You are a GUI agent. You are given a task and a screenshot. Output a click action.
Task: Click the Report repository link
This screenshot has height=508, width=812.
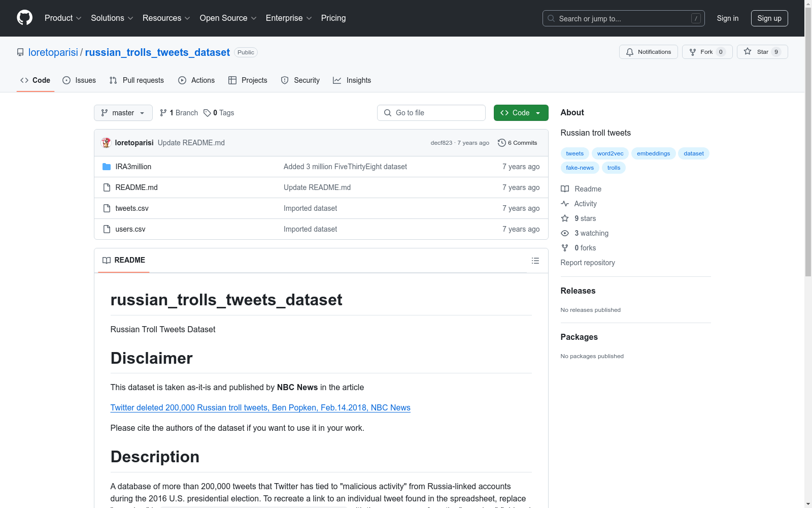pyautogui.click(x=588, y=263)
